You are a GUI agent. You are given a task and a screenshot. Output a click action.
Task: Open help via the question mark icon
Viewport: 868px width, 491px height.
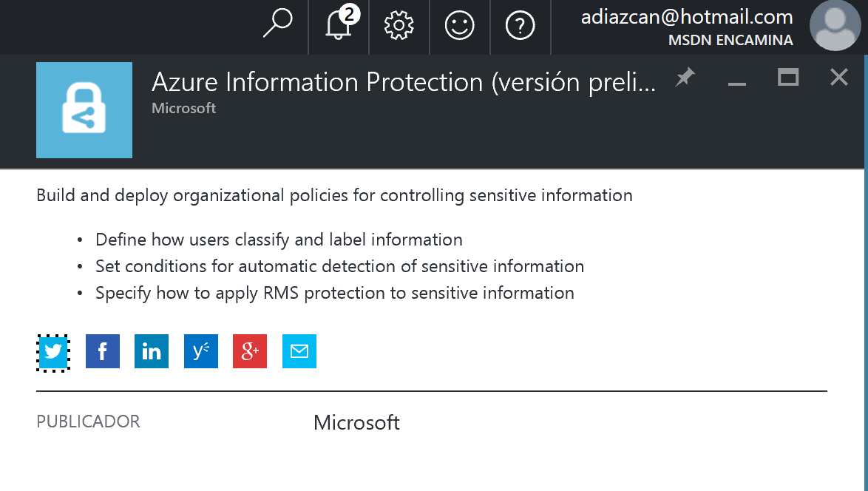[520, 24]
